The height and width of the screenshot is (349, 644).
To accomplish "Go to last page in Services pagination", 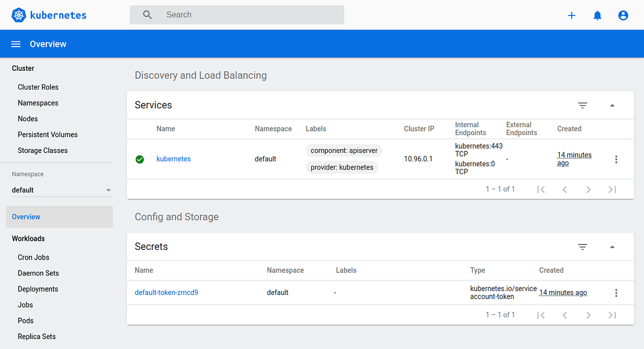I will pos(612,189).
